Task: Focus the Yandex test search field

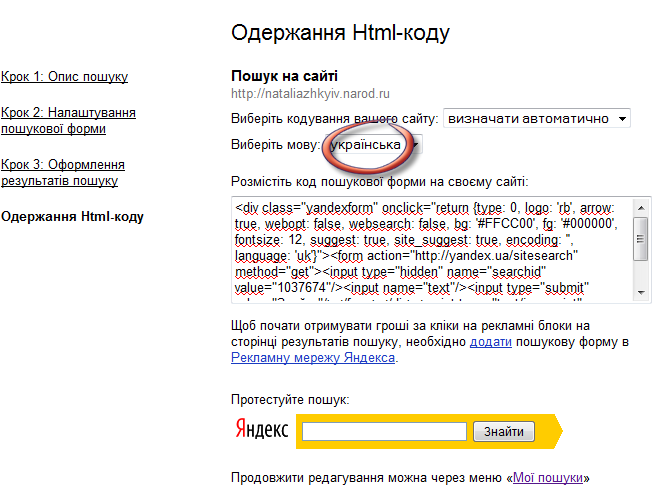Action: click(384, 431)
